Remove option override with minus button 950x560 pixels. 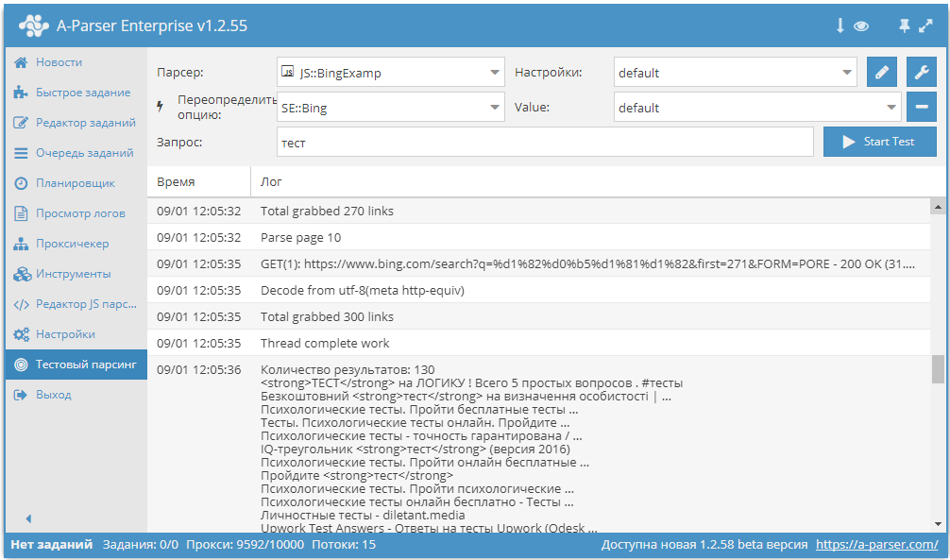pyautogui.click(x=921, y=107)
